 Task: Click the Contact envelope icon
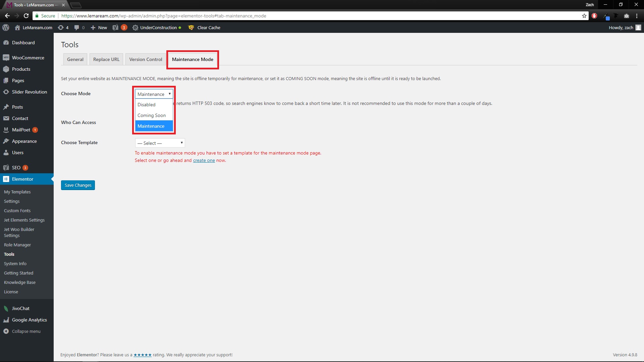click(6, 118)
